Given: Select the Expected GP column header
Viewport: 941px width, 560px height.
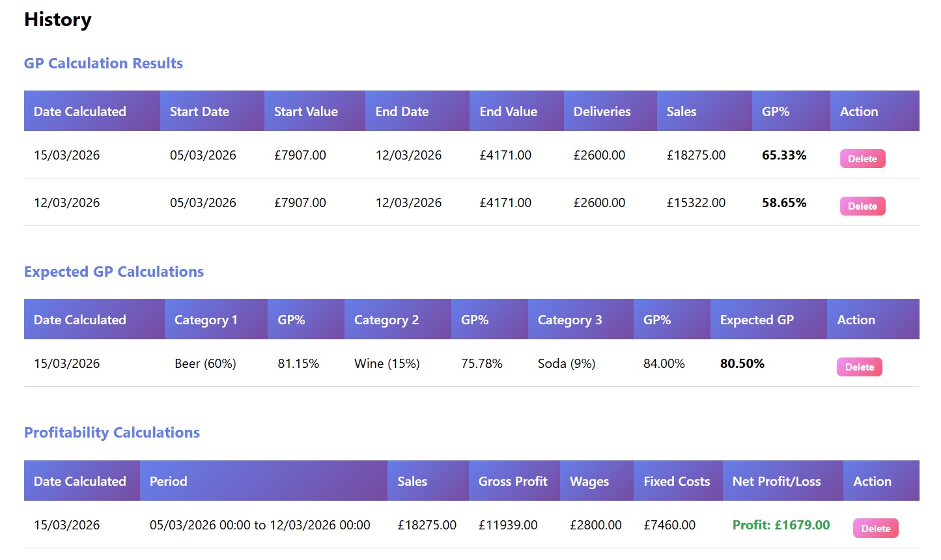Looking at the screenshot, I should (x=757, y=320).
